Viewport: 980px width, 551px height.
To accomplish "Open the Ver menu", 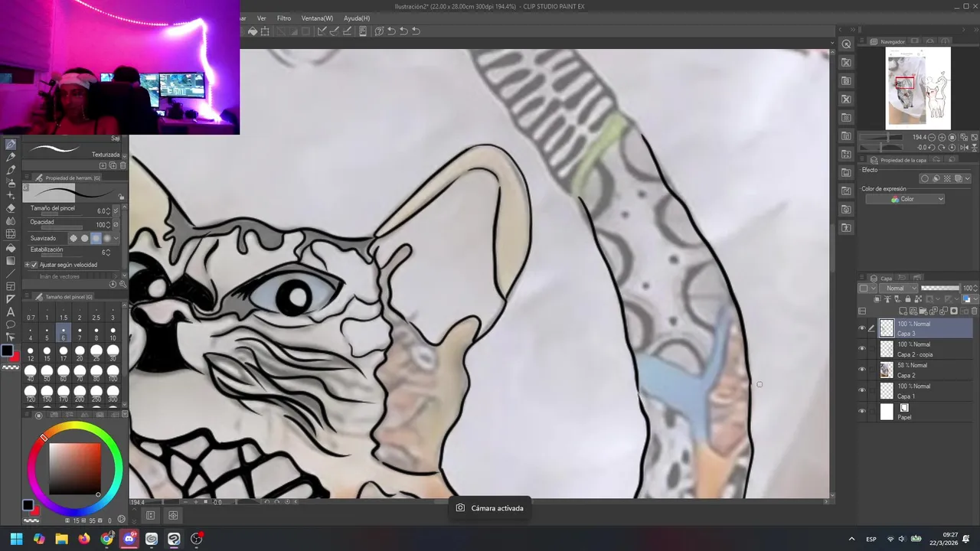I will 262,18.
